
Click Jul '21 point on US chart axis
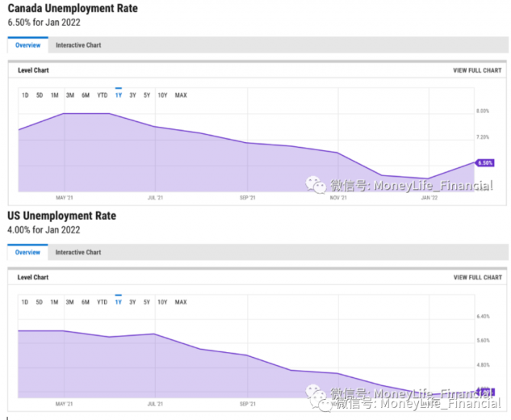tap(156, 403)
